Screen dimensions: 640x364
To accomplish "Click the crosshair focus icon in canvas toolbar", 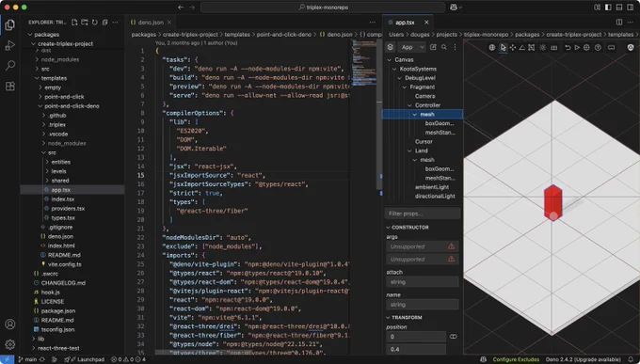I will click(x=586, y=48).
